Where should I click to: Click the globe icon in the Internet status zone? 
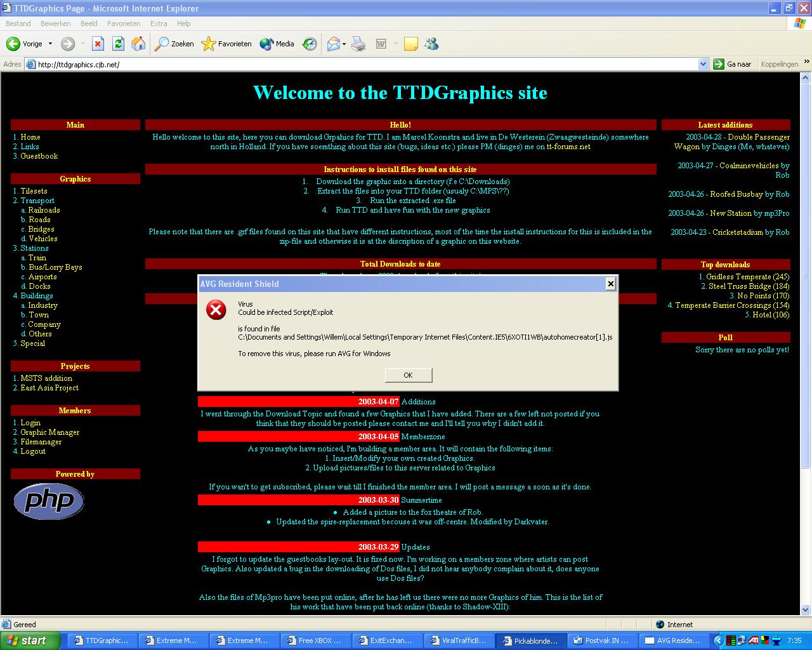660,625
